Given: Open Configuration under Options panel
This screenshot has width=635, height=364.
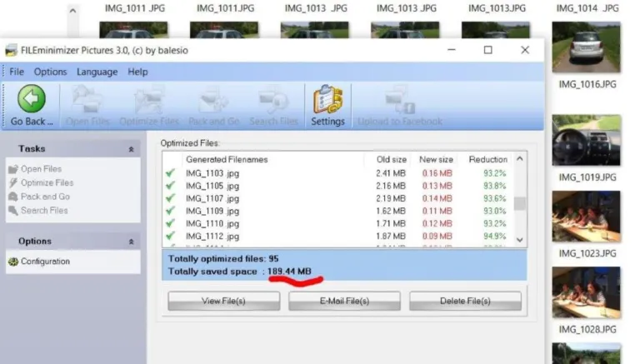Looking at the screenshot, I should (45, 262).
